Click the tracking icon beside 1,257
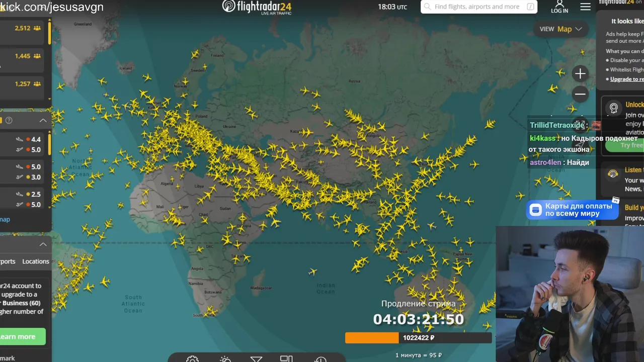Image resolution: width=644 pixels, height=362 pixels. tap(37, 83)
